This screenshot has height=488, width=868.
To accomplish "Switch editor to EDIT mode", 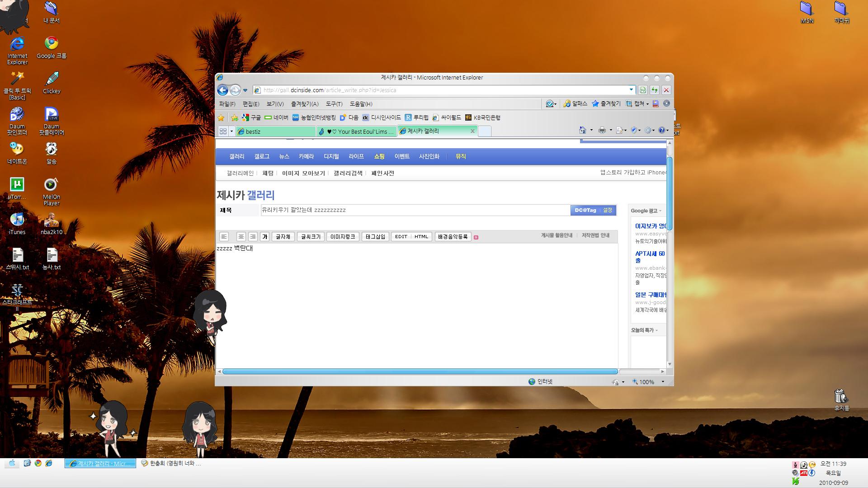I will [x=401, y=237].
